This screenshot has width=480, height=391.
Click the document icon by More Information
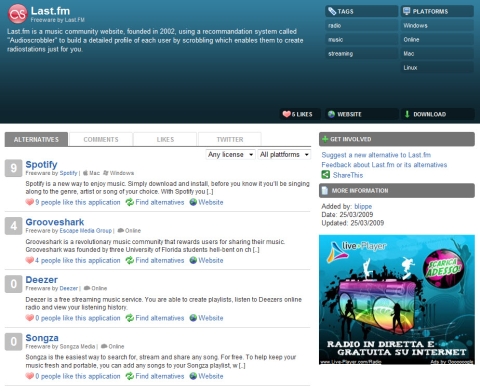coord(324,191)
